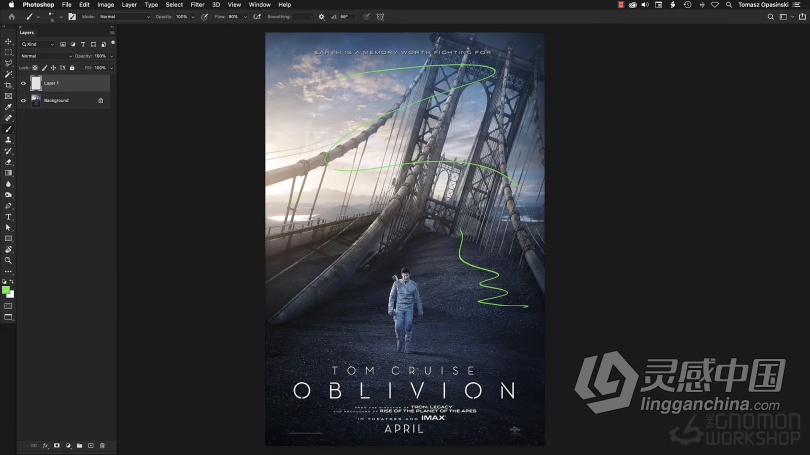Select the Rectangular Marquee tool
Viewport: 810px width, 455px height.
pos(8,52)
